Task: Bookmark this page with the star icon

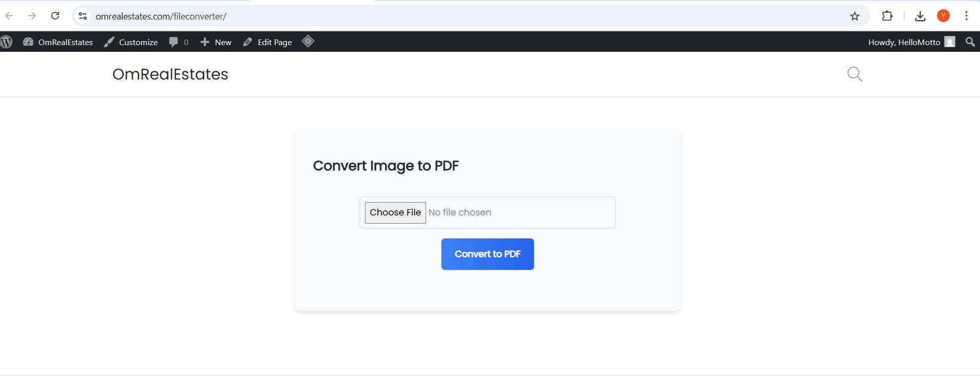Action: click(x=855, y=16)
